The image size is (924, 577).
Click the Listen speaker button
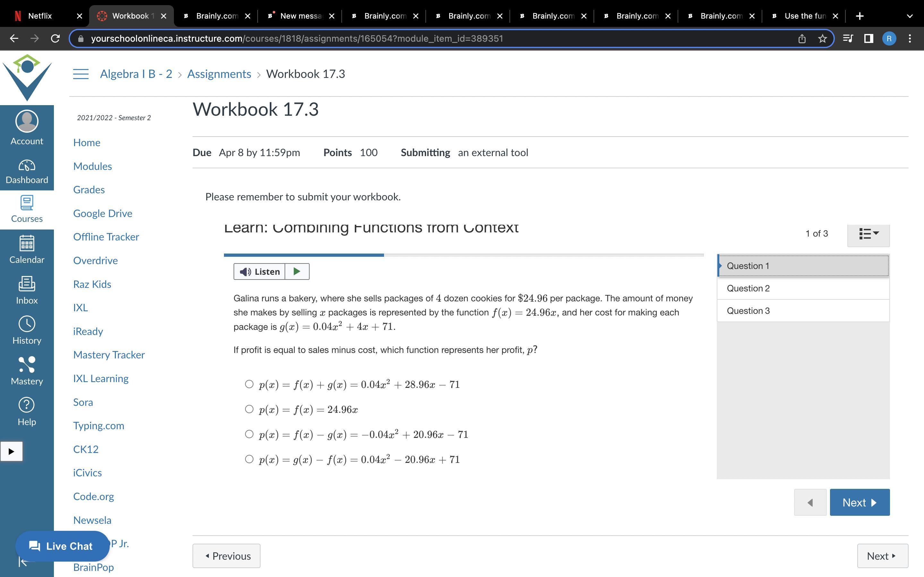click(x=259, y=272)
